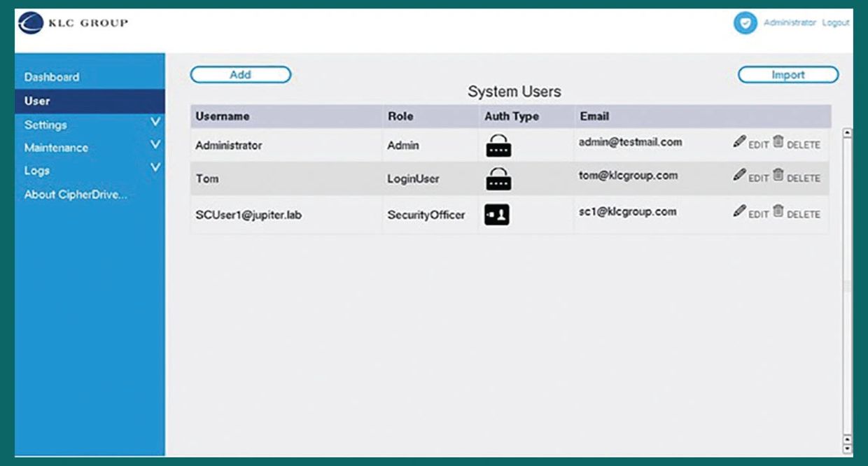Viewport: 868px width, 466px height.
Task: Click the password auth icon in Tom's row
Action: [498, 179]
